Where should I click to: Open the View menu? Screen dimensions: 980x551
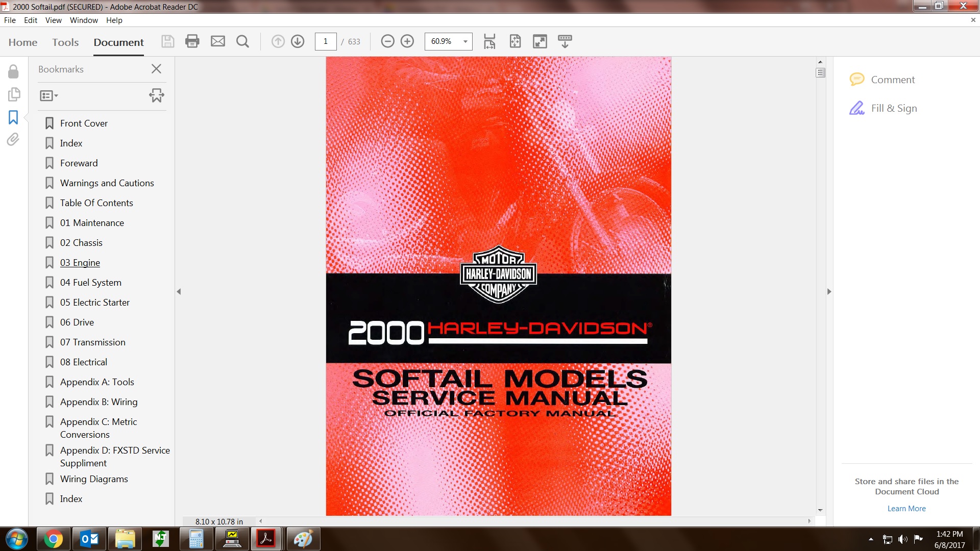tap(53, 20)
